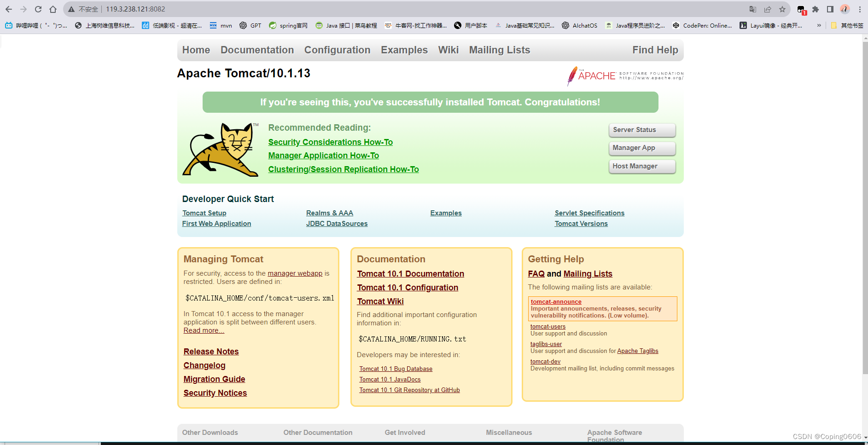This screenshot has width=868, height=445.
Task: Open the mvn bookmark
Action: 221,26
